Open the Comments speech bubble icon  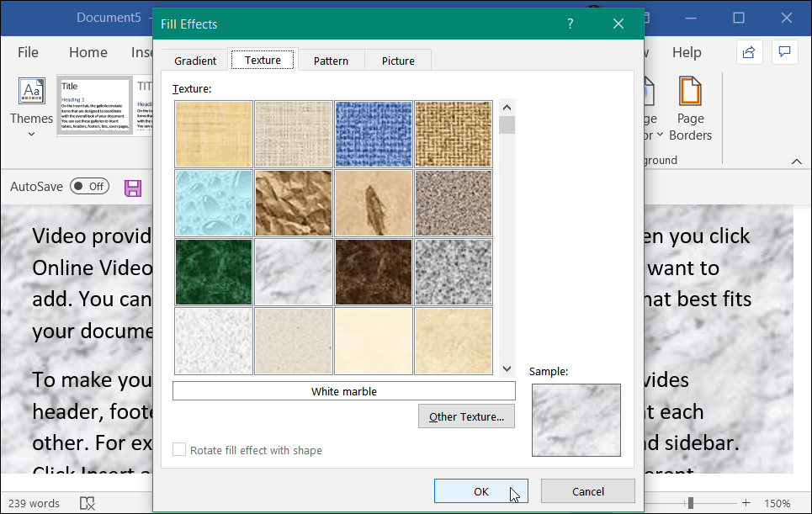coord(784,52)
